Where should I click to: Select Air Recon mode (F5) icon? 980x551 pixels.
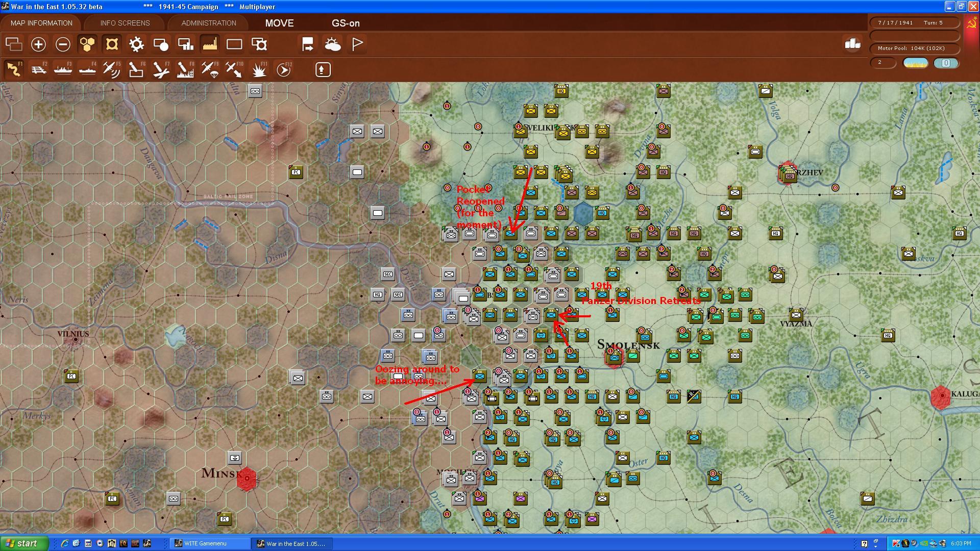click(x=112, y=69)
